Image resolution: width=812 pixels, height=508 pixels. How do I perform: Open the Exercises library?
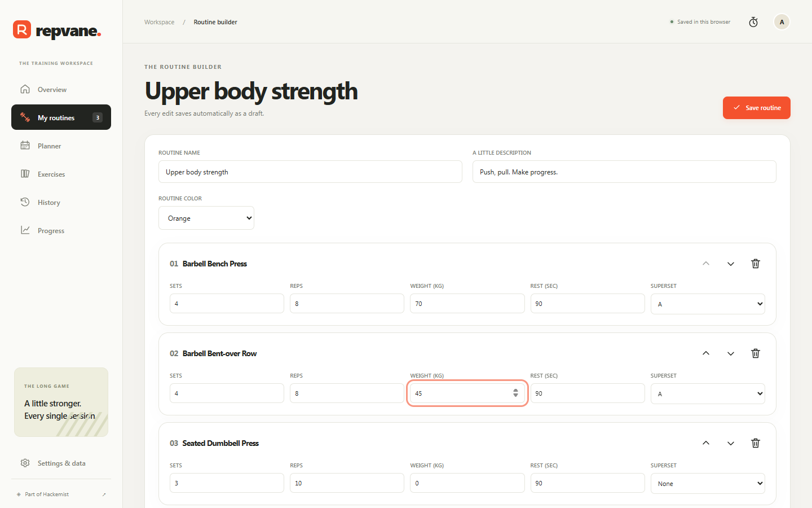pos(61,174)
